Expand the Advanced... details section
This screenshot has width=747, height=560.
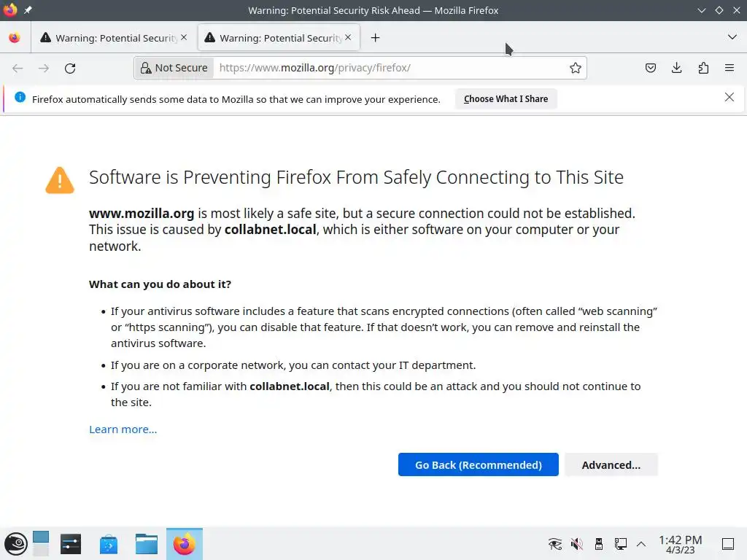611,464
